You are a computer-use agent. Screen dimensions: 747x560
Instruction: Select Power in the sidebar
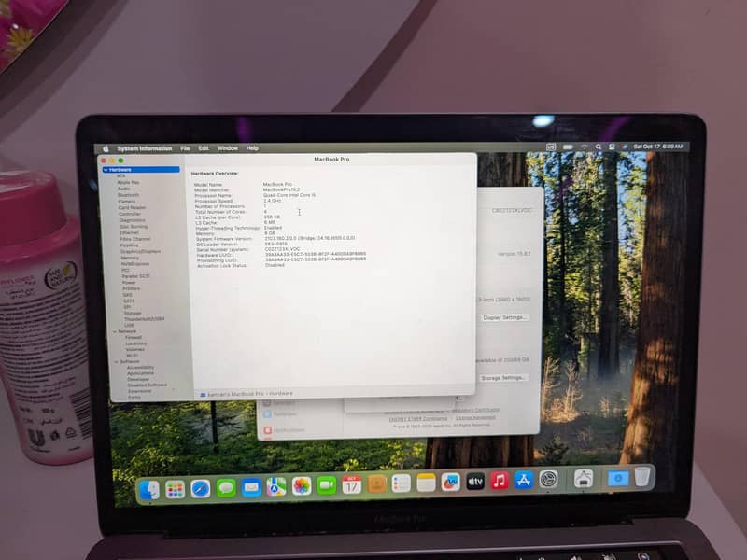(129, 283)
